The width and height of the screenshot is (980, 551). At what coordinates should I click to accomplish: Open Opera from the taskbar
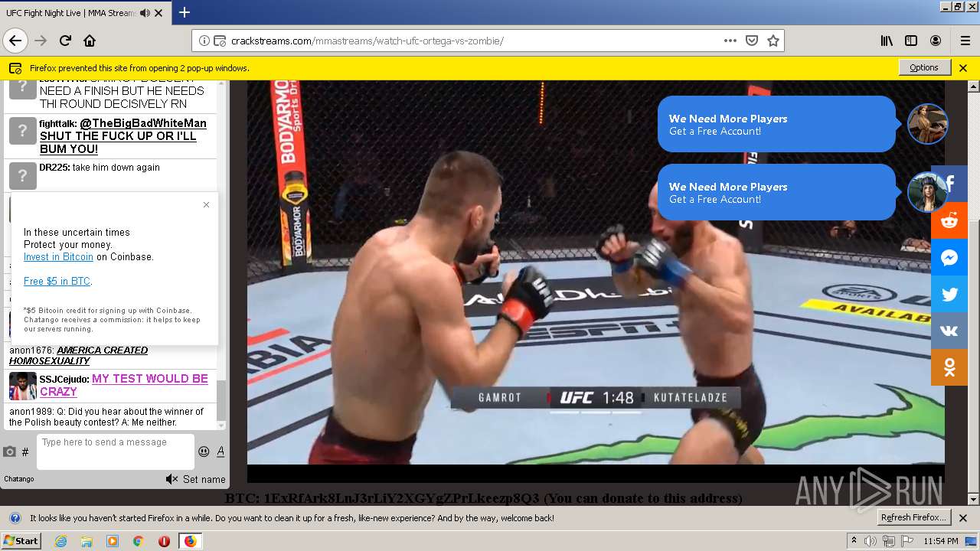click(164, 541)
